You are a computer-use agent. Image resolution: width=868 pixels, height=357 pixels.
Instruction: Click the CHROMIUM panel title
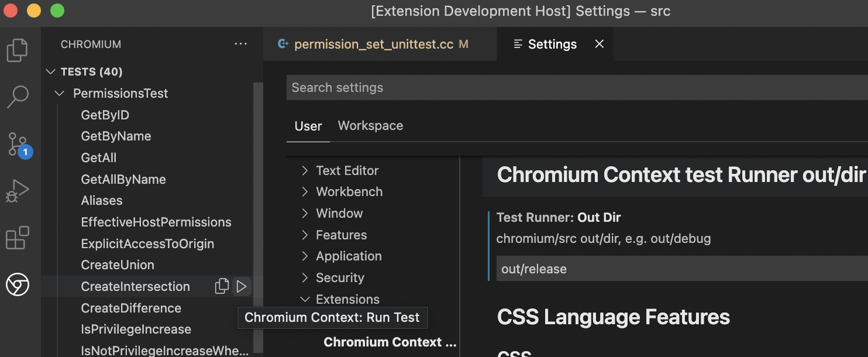(x=91, y=44)
